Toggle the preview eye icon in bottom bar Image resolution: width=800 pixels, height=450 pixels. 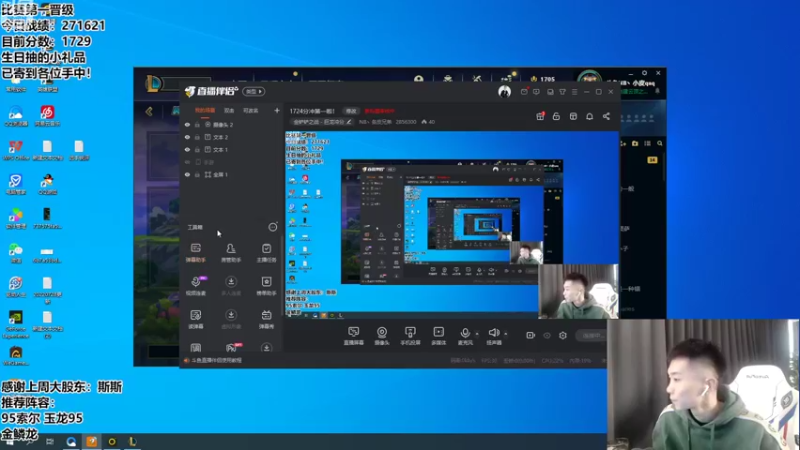[547, 336]
